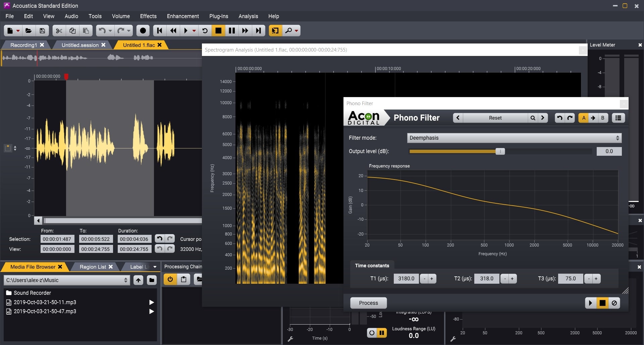This screenshot has height=345, width=644.
Task: Open the play options dropdown arrow
Action: coord(194,30)
